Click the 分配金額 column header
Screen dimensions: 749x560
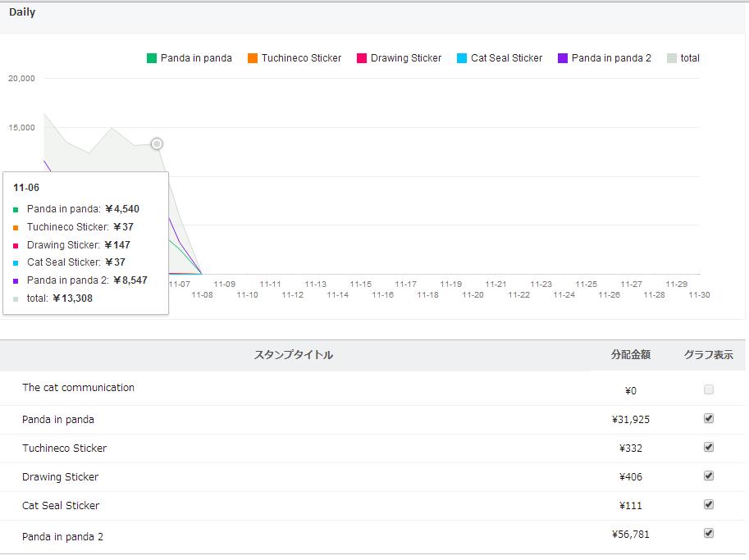pos(631,355)
